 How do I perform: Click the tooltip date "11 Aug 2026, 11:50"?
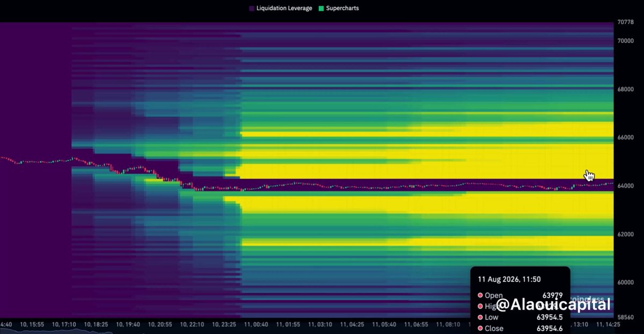tap(509, 280)
